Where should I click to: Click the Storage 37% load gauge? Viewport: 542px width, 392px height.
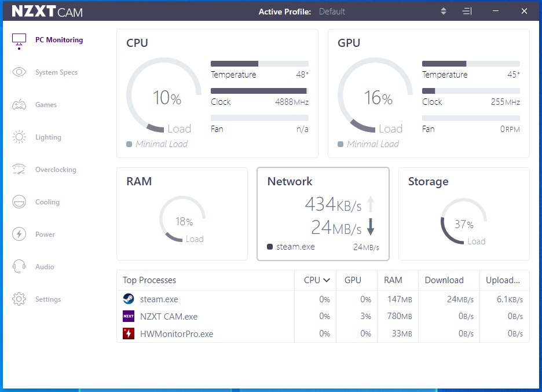[x=464, y=221]
